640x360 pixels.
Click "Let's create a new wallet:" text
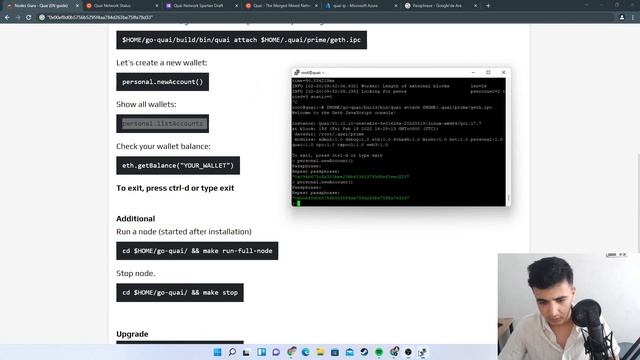[x=162, y=62]
